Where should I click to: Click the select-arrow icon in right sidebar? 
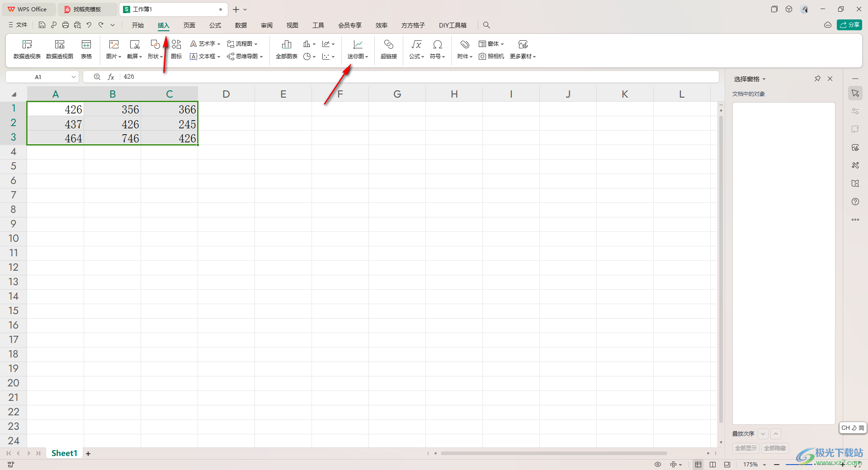pos(855,93)
